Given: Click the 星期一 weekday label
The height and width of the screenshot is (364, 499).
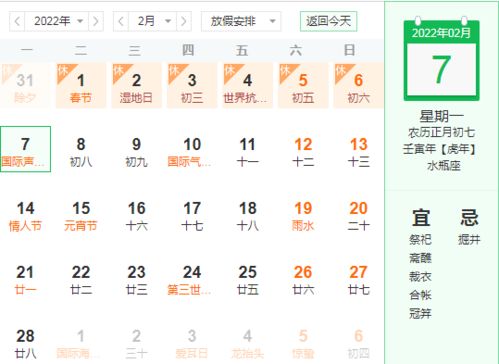Looking at the screenshot, I should (441, 117).
